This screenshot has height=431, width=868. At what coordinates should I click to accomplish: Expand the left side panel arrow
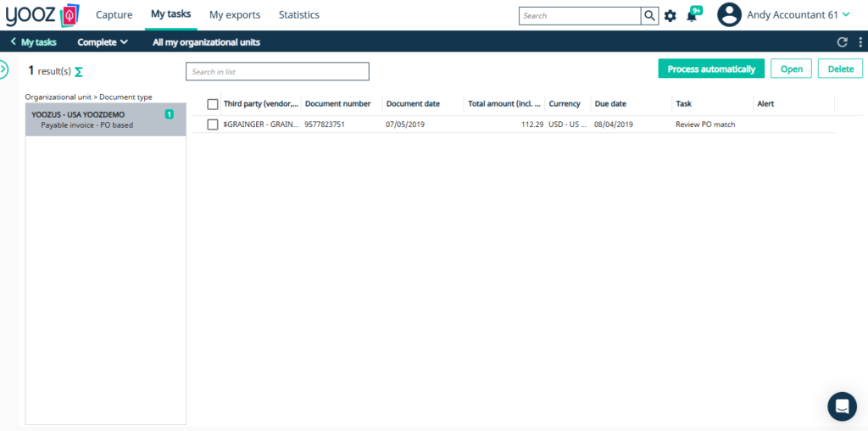click(x=3, y=69)
